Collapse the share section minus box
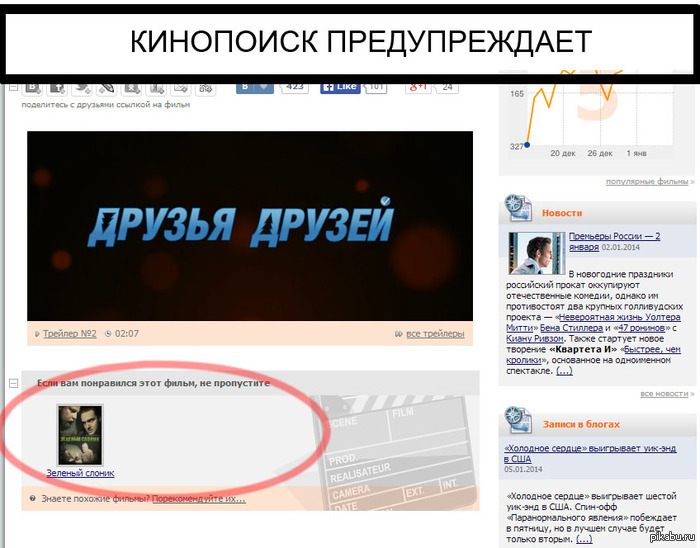 [13, 87]
